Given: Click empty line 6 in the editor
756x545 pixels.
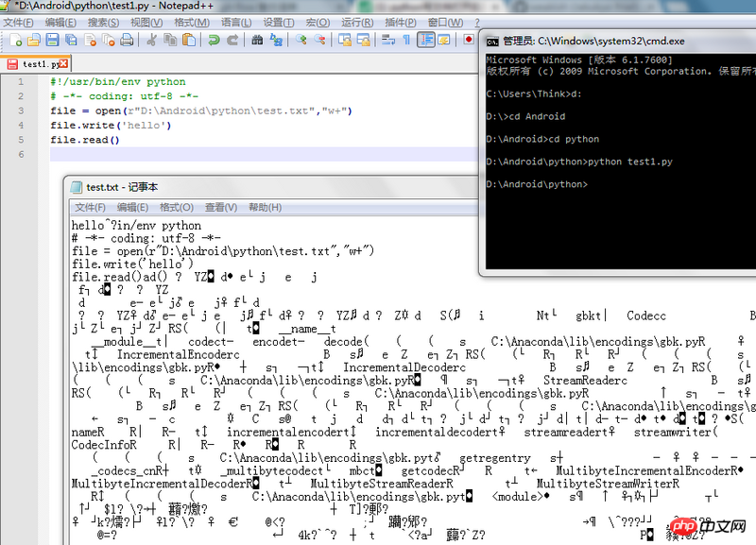Looking at the screenshot, I should pyautogui.click(x=264, y=154).
